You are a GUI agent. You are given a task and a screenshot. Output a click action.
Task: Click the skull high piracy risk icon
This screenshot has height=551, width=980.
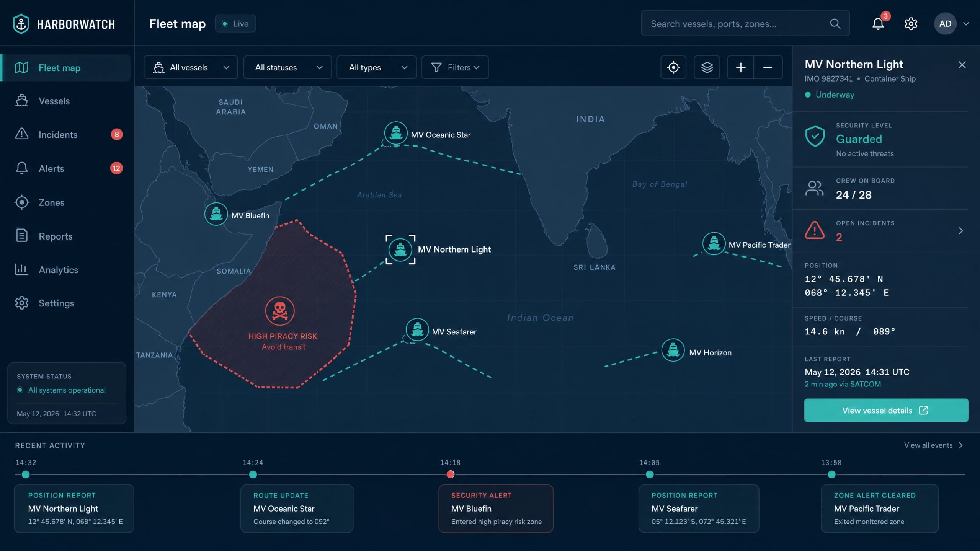click(x=280, y=311)
